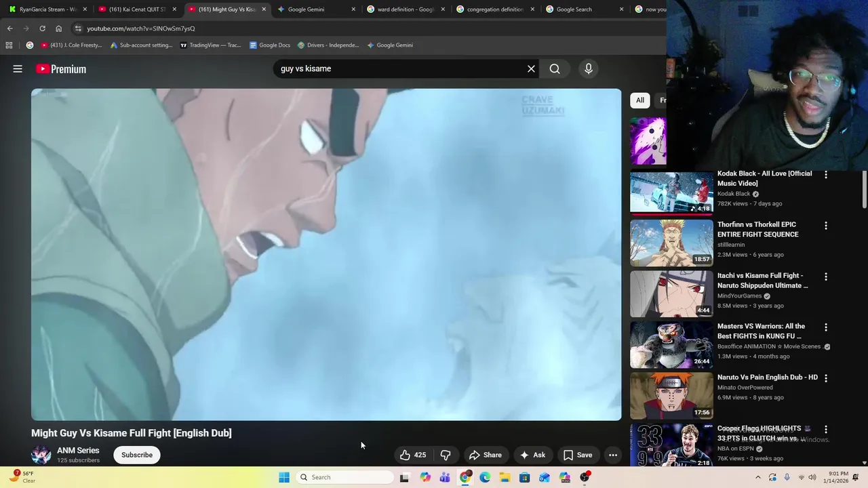
Task: Open options for Thorfinn vs Thorkell video
Action: (x=826, y=226)
